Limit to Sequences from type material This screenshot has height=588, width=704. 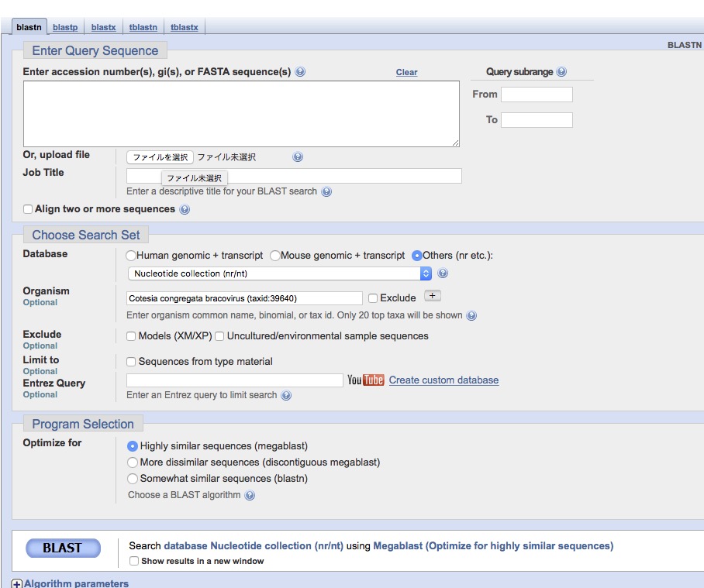(x=131, y=362)
